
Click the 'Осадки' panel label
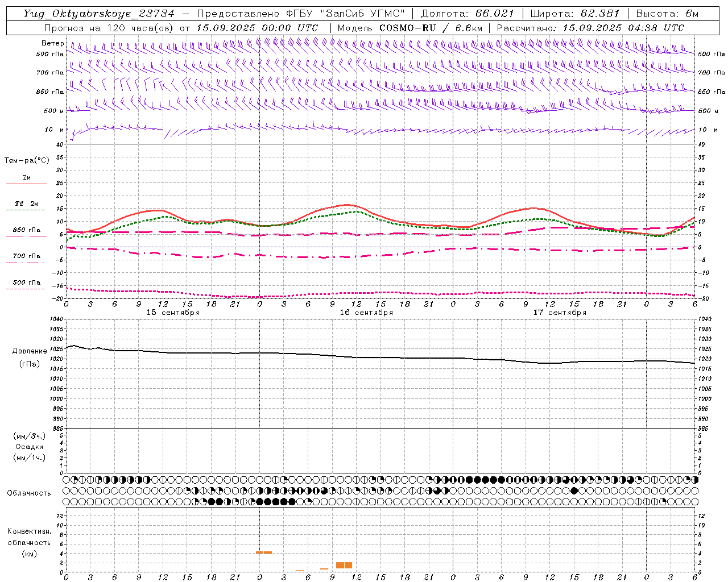point(30,447)
